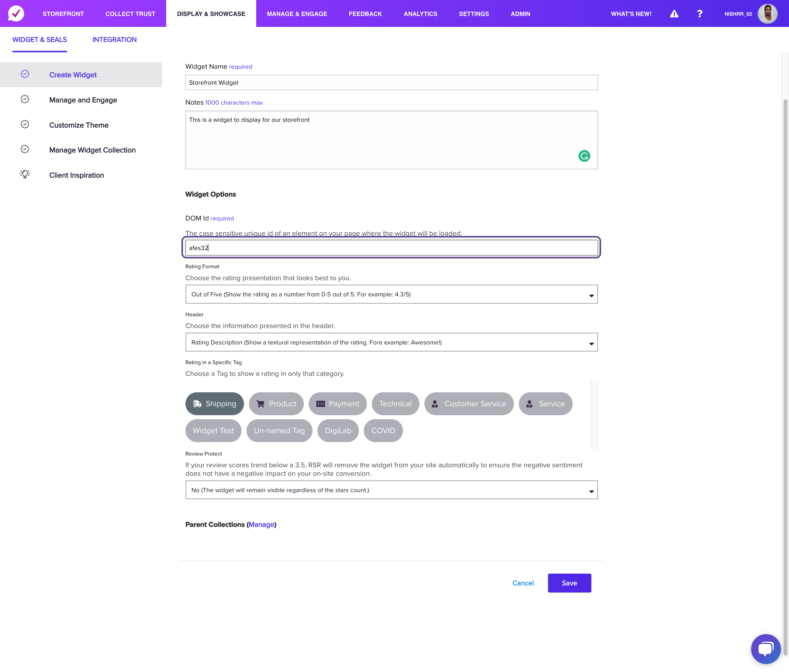This screenshot has height=672, width=789.
Task: Open the Review Protect dropdown
Action: [392, 490]
